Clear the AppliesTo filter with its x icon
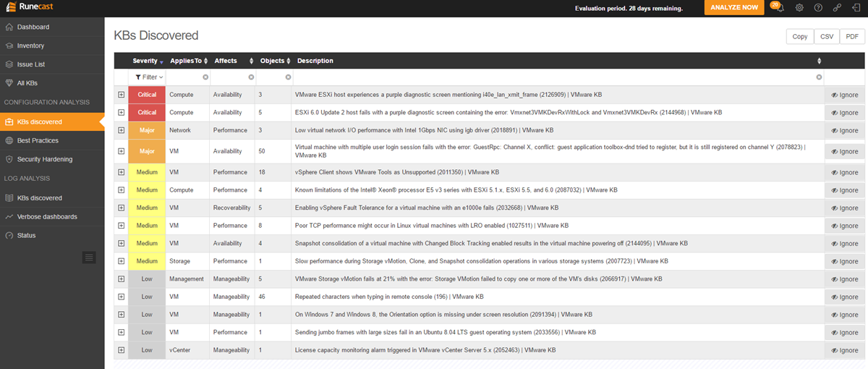 click(x=205, y=77)
